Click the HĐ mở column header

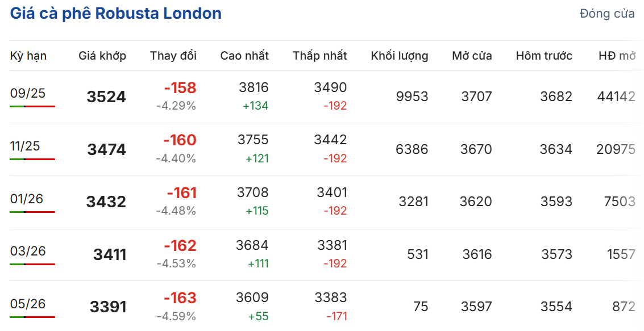coord(617,56)
